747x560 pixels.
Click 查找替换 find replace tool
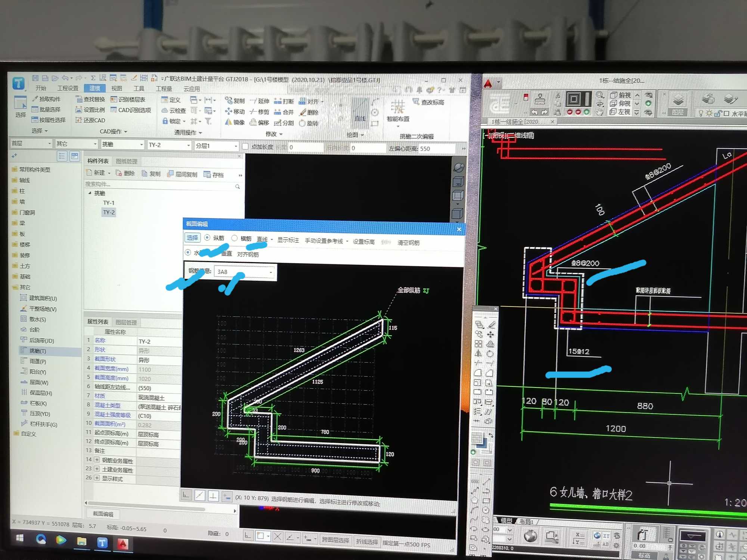[90, 99]
